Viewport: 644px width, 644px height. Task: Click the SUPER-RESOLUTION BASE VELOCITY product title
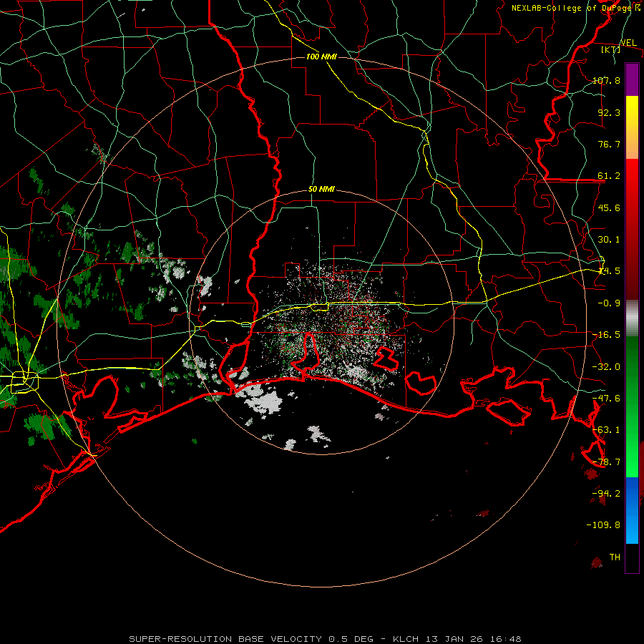(225, 639)
